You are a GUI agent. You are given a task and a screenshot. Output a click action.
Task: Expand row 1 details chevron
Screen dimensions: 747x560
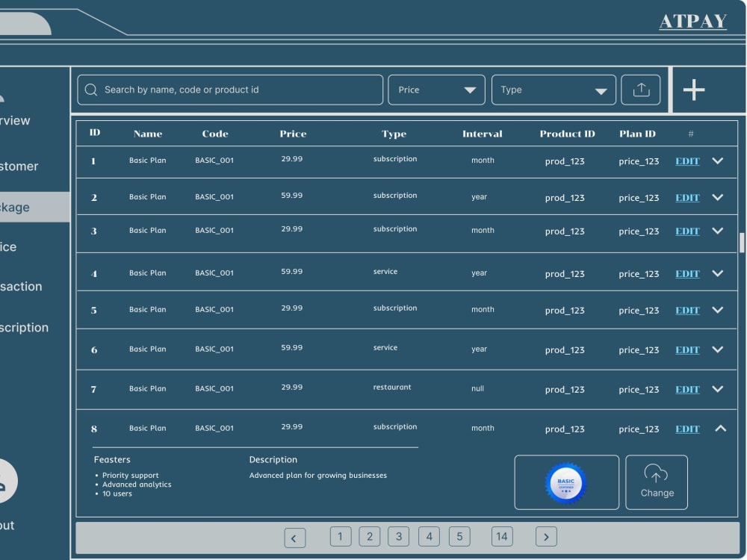pyautogui.click(x=717, y=161)
